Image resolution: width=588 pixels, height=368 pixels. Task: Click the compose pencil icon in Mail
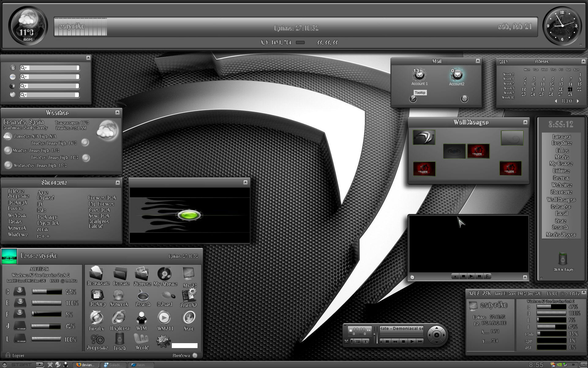pos(413,99)
